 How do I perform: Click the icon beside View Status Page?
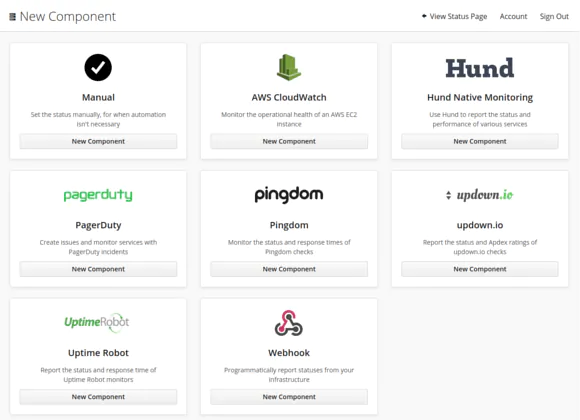(424, 16)
